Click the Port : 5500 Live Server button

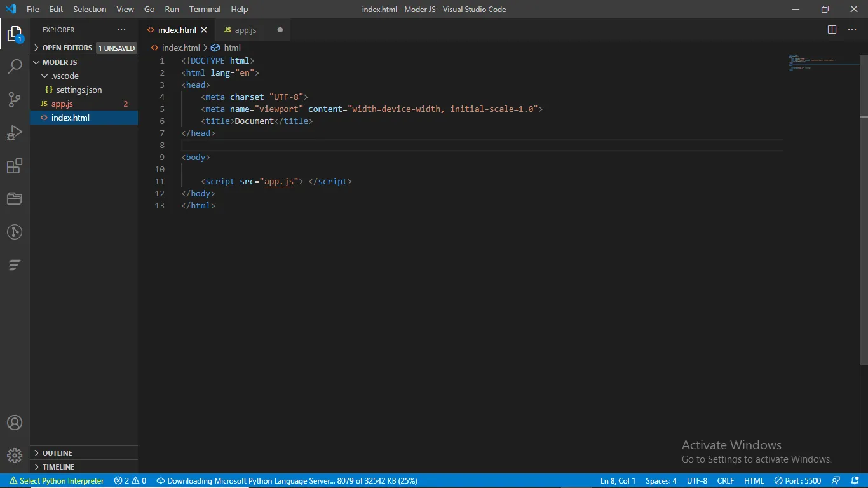[797, 481]
